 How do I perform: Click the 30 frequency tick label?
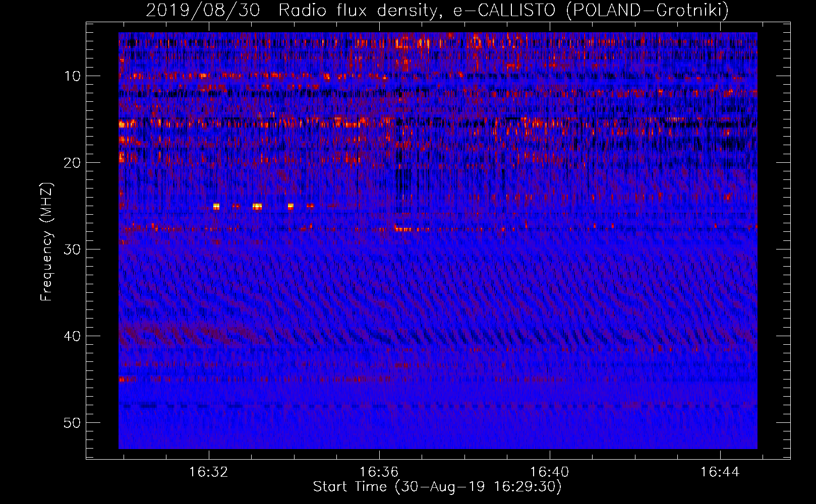point(73,249)
